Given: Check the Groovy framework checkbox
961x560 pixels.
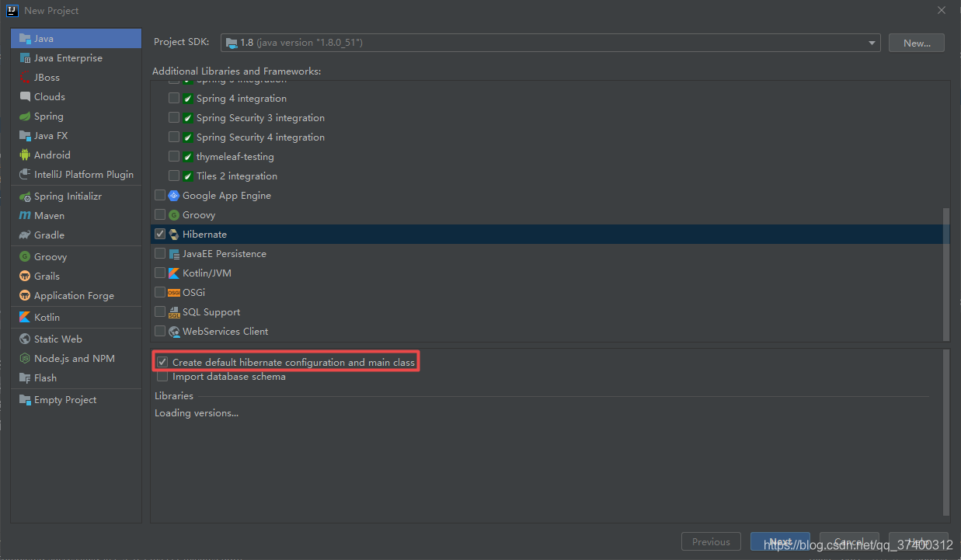Looking at the screenshot, I should click(x=160, y=214).
